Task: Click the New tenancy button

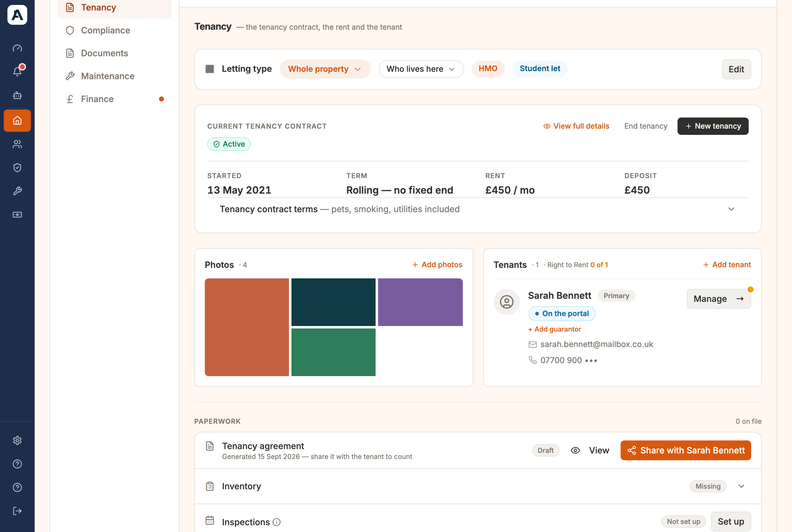Action: (x=712, y=126)
